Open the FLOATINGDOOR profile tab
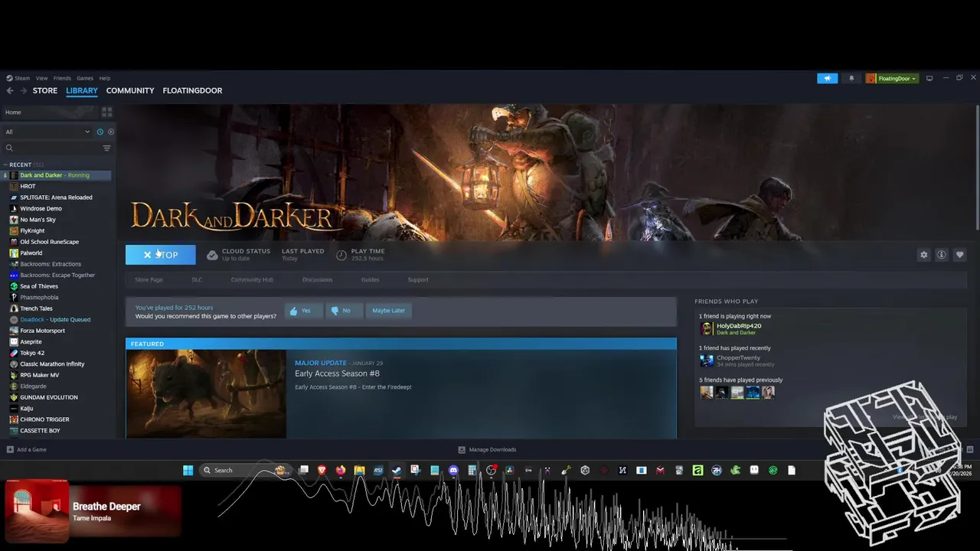 pyautogui.click(x=192, y=90)
